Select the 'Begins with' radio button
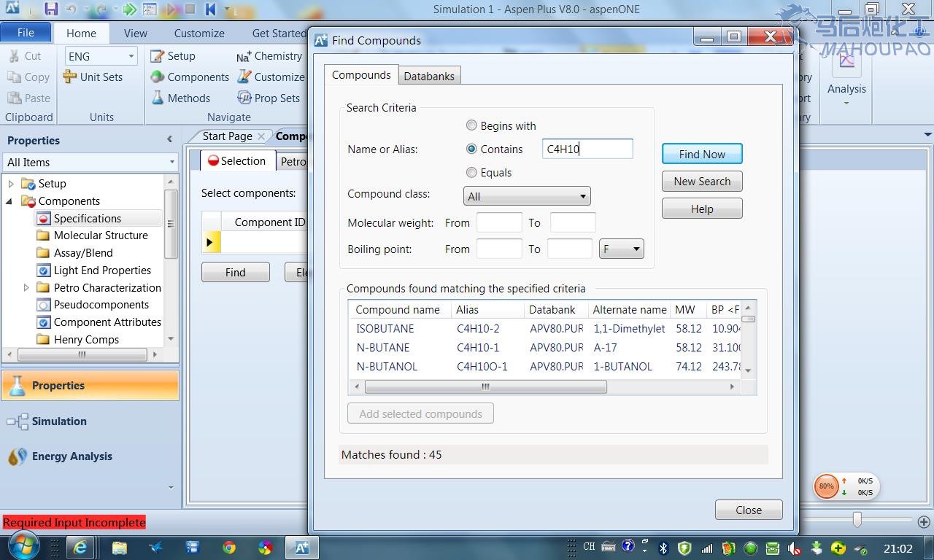 click(471, 125)
